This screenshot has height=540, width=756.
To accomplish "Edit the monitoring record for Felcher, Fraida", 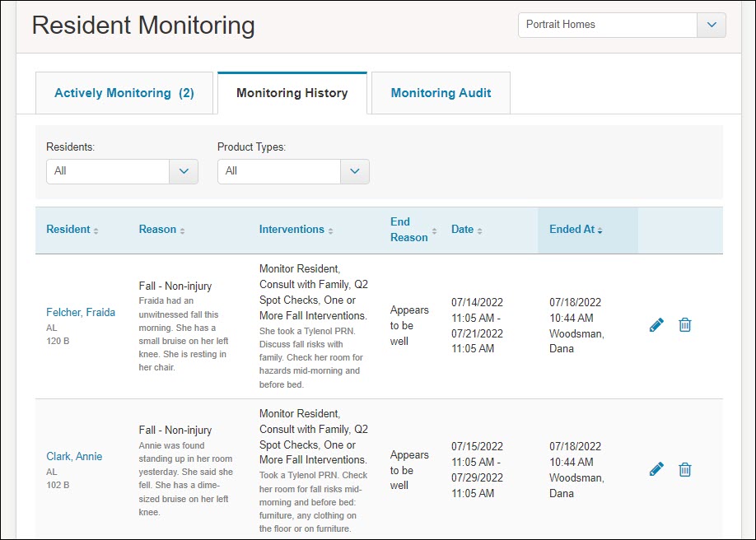I will pyautogui.click(x=656, y=324).
